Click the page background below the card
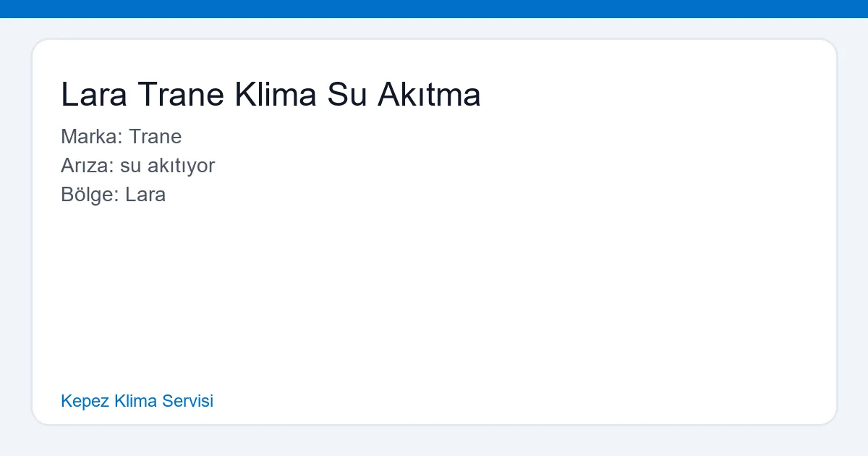The width and height of the screenshot is (868, 456). [x=434, y=442]
